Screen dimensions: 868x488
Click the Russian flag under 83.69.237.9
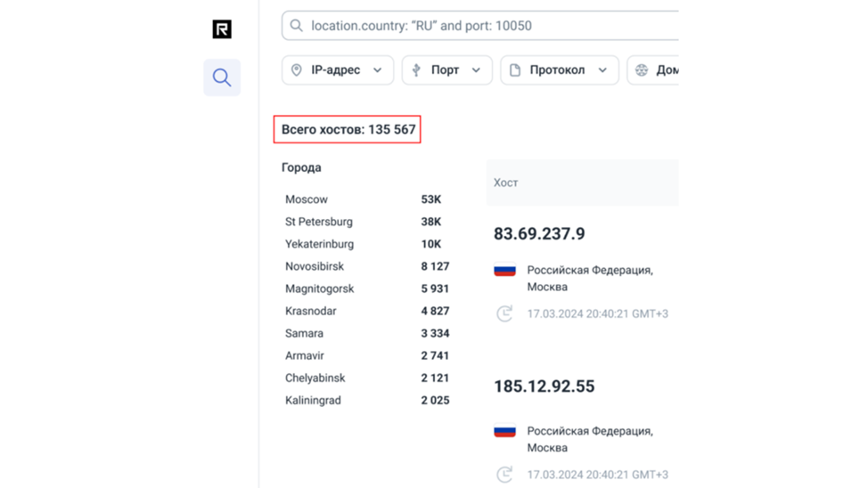505,270
